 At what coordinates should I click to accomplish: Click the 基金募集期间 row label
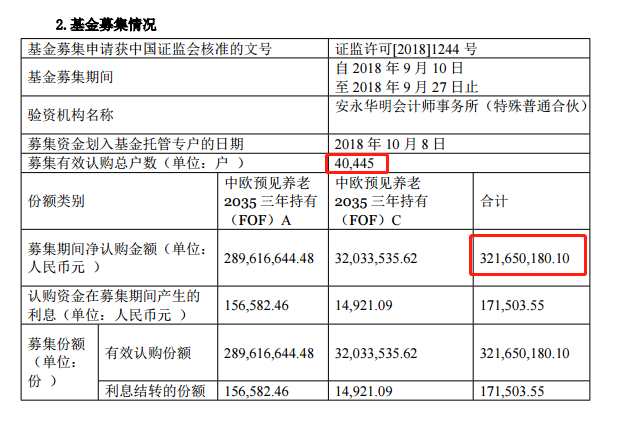coord(69,76)
